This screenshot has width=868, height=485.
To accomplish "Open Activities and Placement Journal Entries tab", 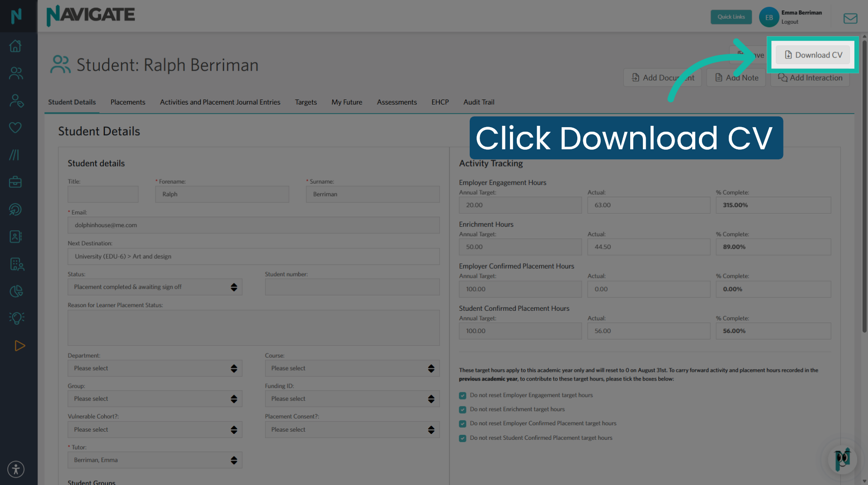I will 220,102.
